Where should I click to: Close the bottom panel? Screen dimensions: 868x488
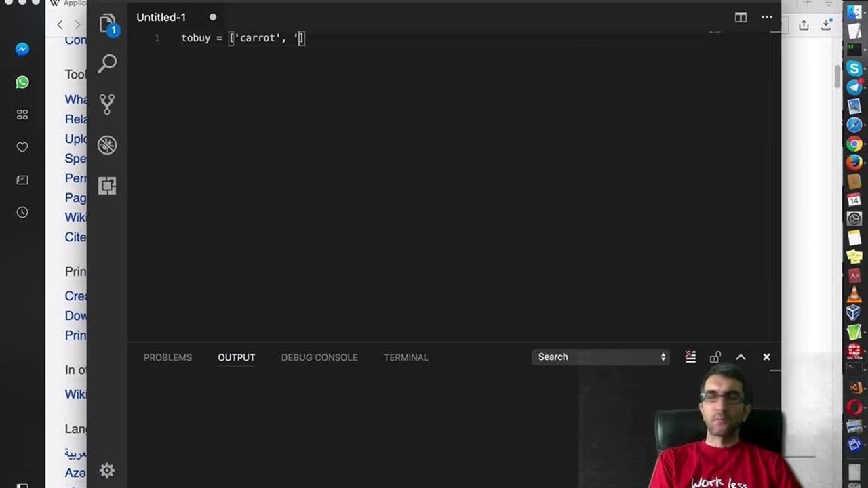click(766, 357)
